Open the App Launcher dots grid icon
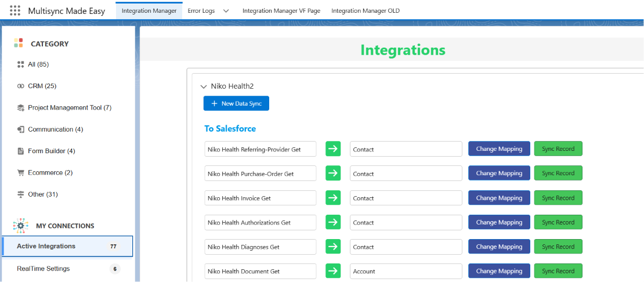Screen dimensions: 644x282 pyautogui.click(x=15, y=10)
